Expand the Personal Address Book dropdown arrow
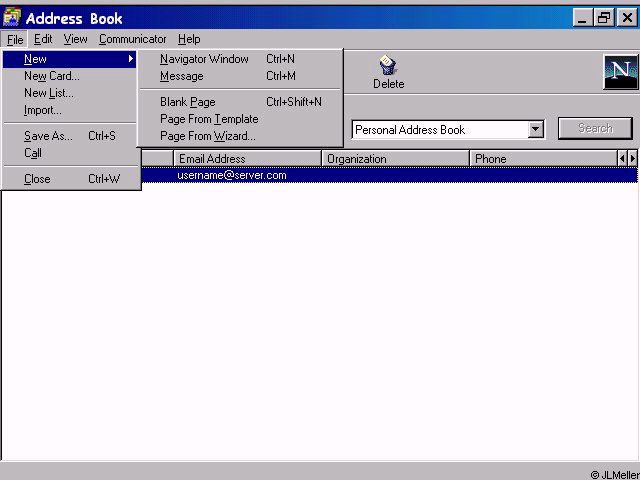This screenshot has height=480, width=640. pyautogui.click(x=536, y=130)
